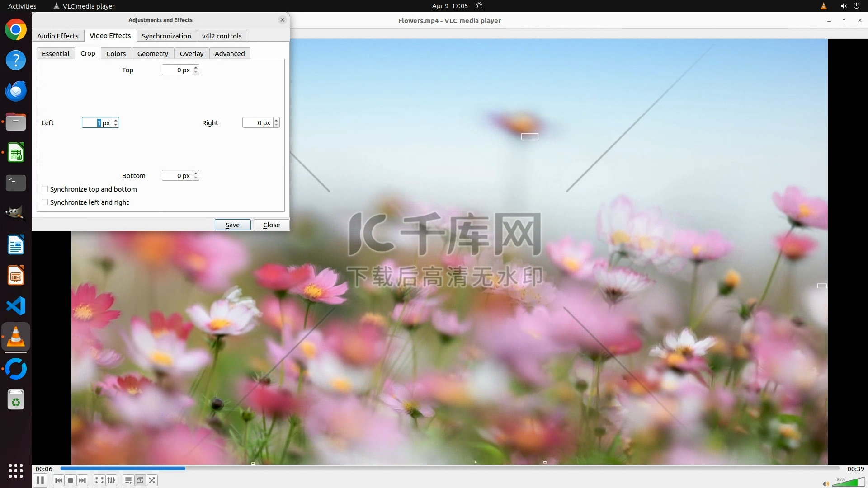
Task: Enable Synchronize left and right
Action: [45, 202]
